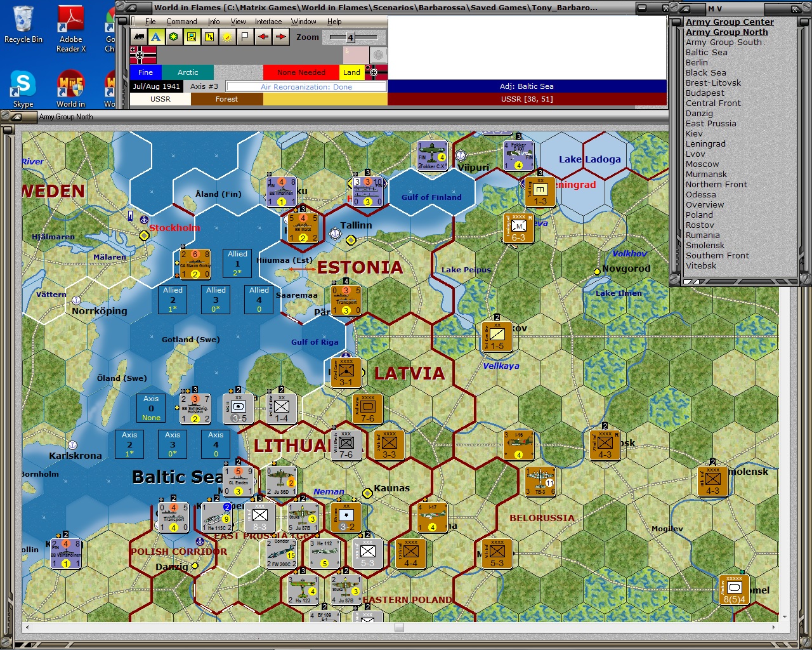Open the Adobe Reader X desktop shortcut
This screenshot has height=650, width=812.
click(x=71, y=30)
